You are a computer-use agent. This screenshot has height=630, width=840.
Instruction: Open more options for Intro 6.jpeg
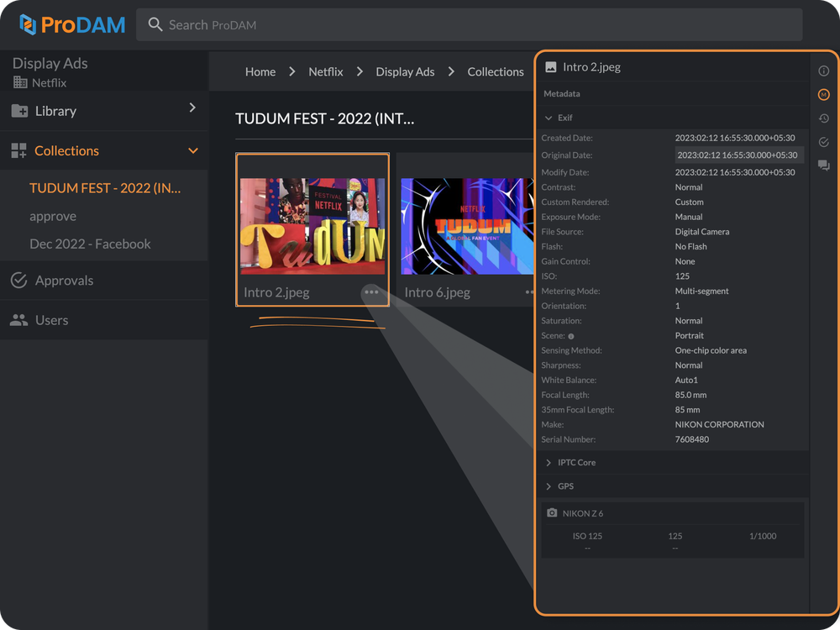pos(529,292)
